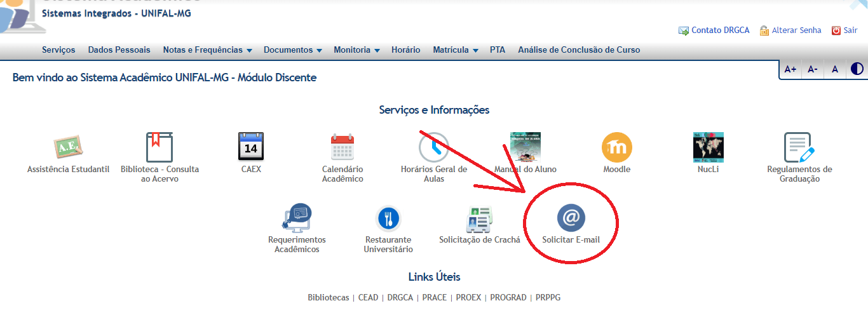Image resolution: width=868 pixels, height=322 pixels.
Task: Open the Calendário Acadêmico icon
Action: coord(342,147)
